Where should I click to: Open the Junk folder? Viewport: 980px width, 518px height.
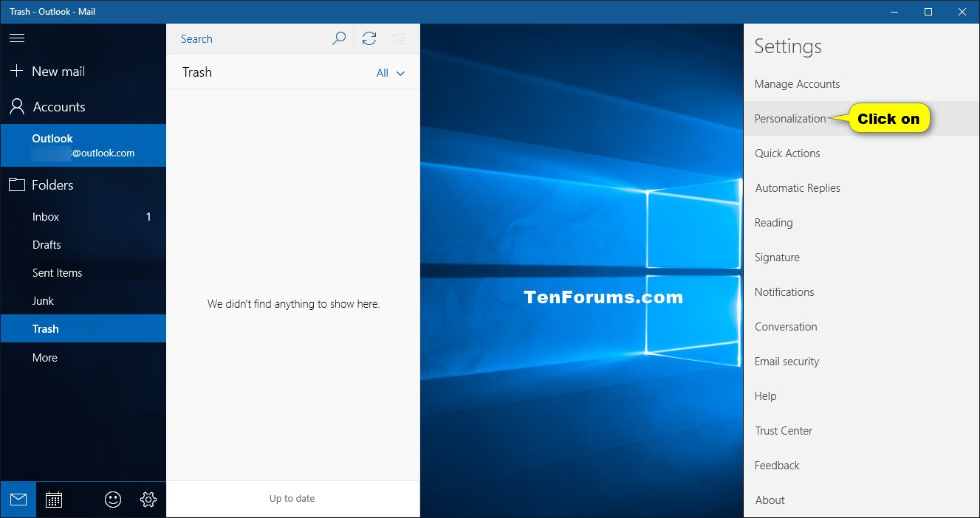[83, 301]
